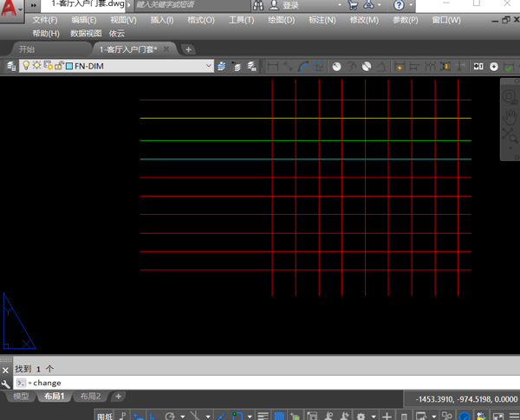Switch to the 模型 tab
The height and width of the screenshot is (420, 520).
[x=21, y=397]
